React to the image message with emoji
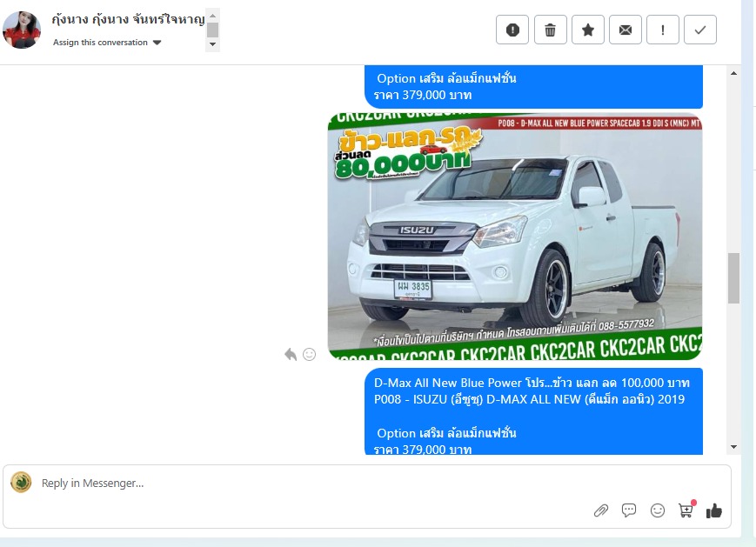Viewport: 756px width, 547px height. pos(309,354)
